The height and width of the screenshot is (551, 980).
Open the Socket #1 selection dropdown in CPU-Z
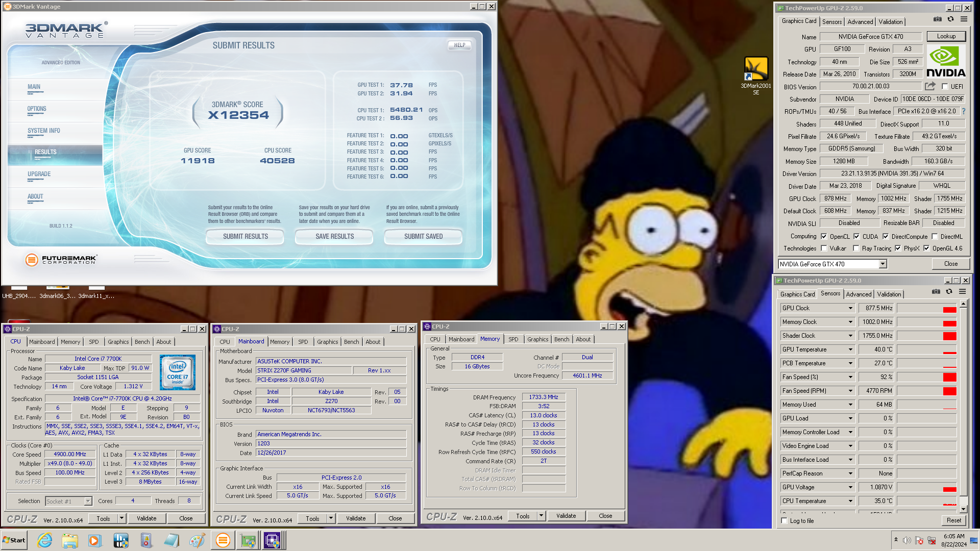(88, 501)
